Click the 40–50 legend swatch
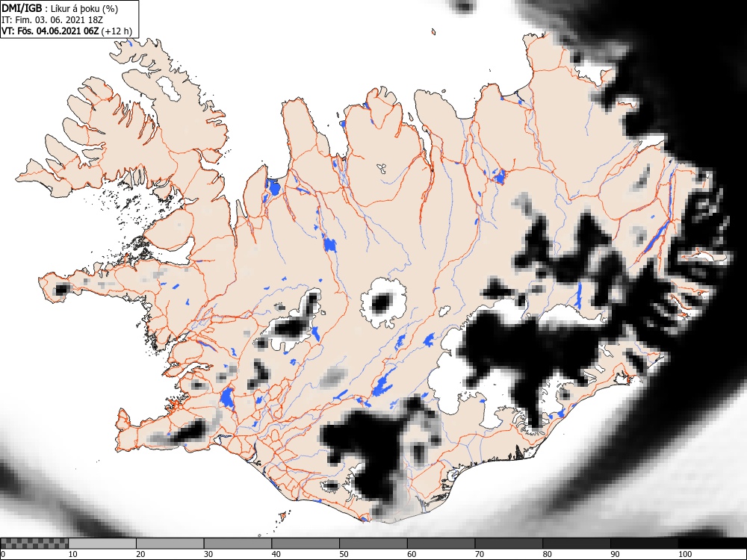Image resolution: width=747 pixels, height=560 pixels. [306, 544]
